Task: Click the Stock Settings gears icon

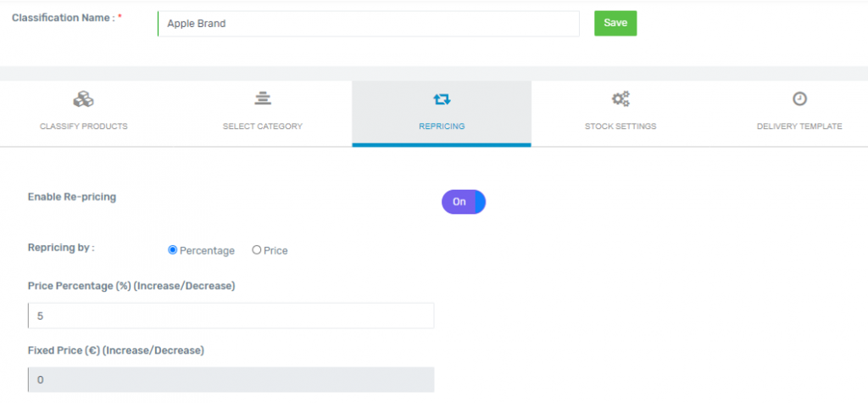Action: tap(620, 99)
